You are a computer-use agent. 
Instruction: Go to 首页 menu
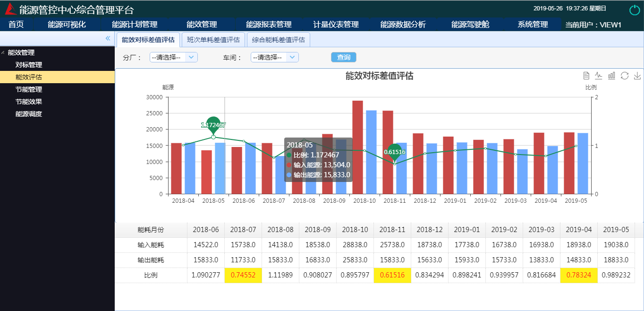coord(16,25)
